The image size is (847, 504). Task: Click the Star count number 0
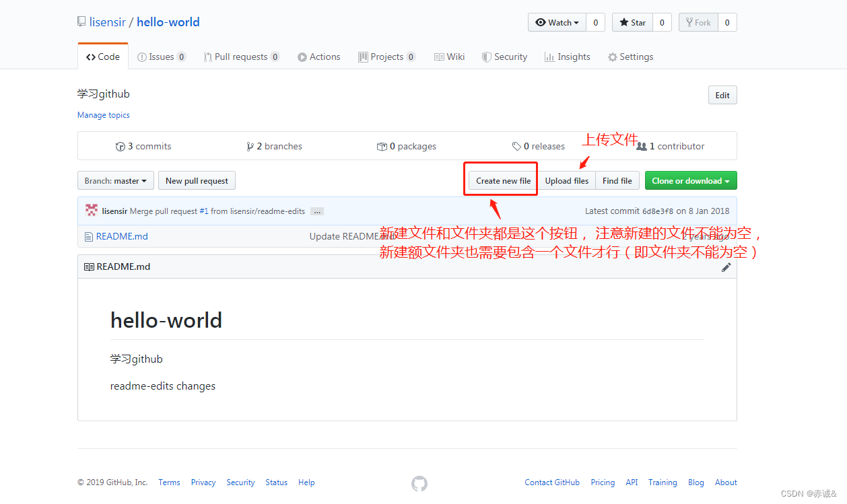[662, 22]
